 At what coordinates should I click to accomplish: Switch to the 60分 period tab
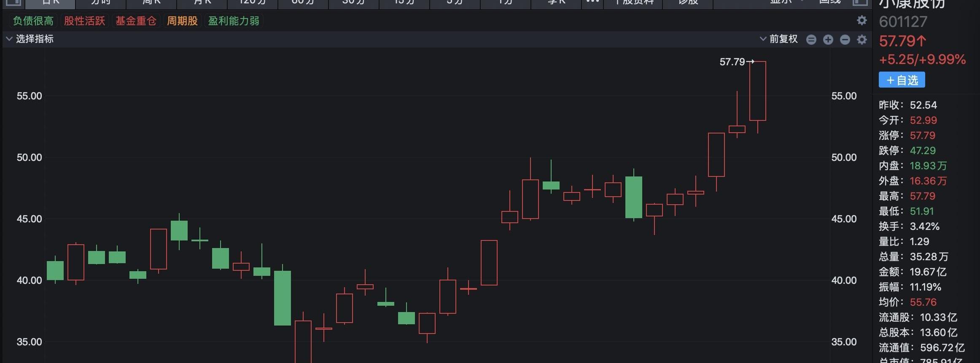[303, 3]
